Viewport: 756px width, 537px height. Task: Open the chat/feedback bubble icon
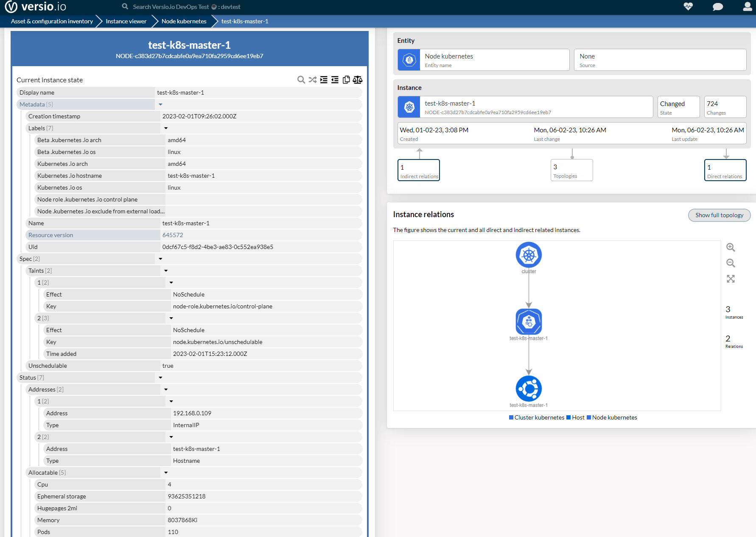(718, 7)
